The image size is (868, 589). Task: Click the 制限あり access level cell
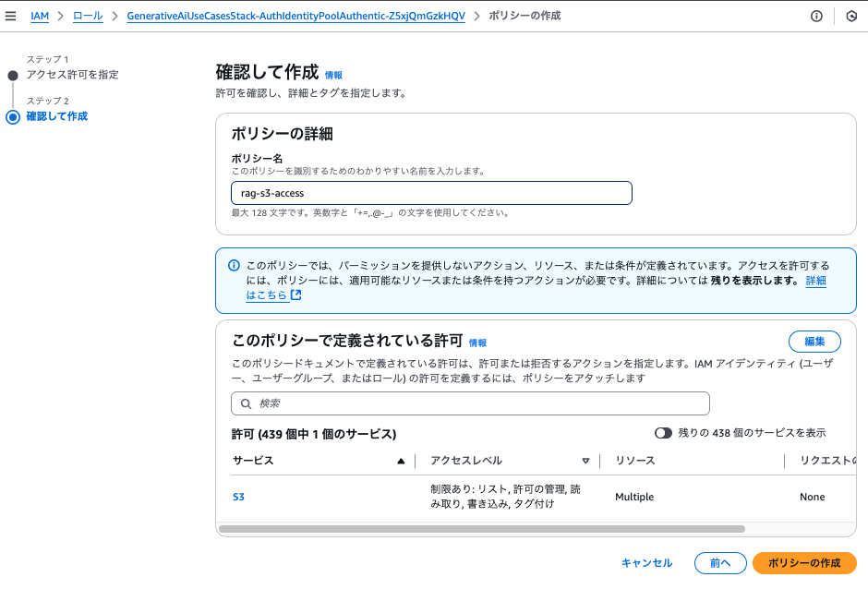(505, 497)
